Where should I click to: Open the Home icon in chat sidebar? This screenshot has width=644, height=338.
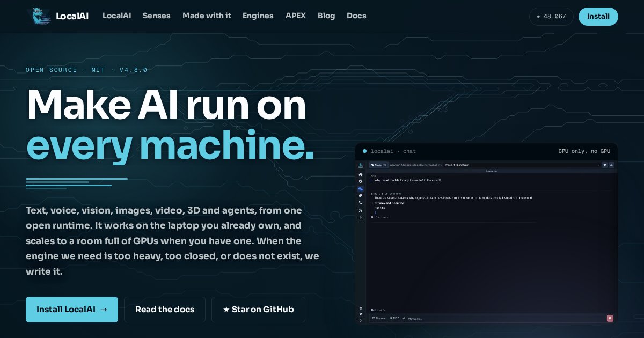pos(361,174)
